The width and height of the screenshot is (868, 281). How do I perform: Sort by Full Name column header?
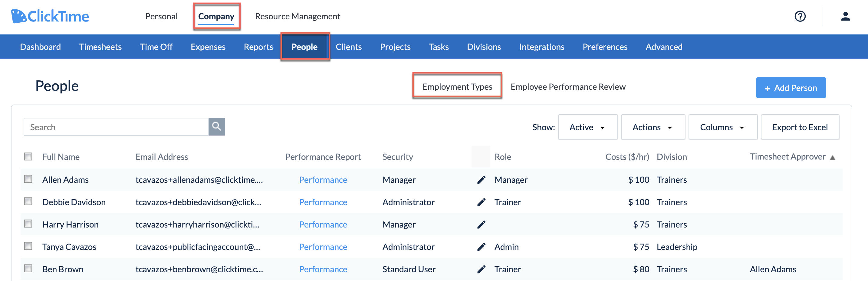61,157
